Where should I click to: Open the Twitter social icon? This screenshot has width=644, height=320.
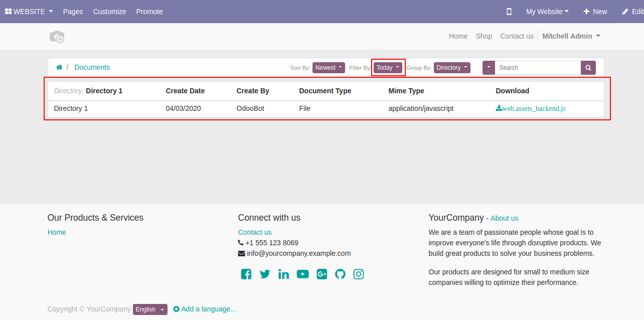pos(265,274)
